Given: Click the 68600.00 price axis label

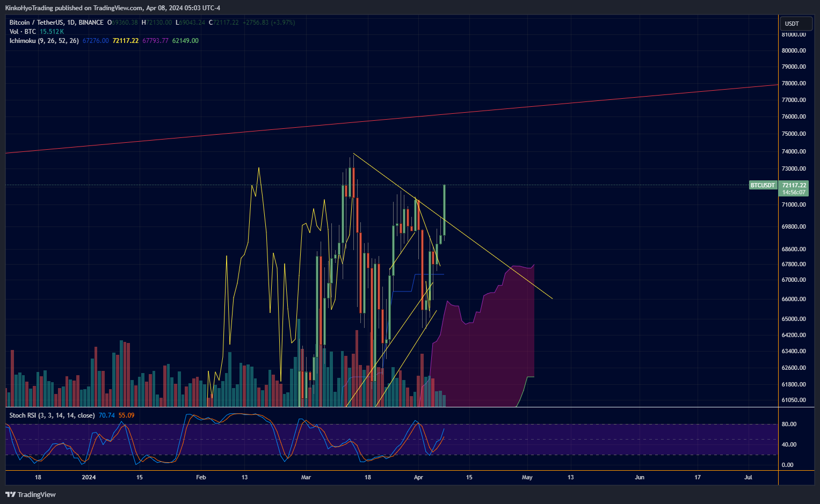Looking at the screenshot, I should pyautogui.click(x=794, y=249).
